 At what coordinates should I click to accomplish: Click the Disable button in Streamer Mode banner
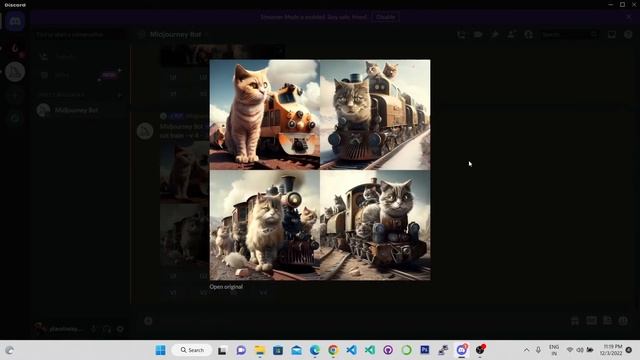point(385,17)
